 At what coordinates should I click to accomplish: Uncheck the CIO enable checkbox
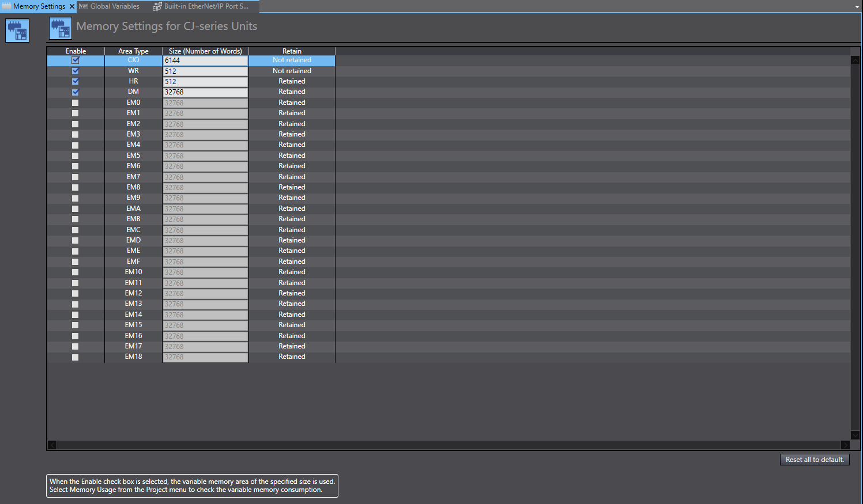76,60
